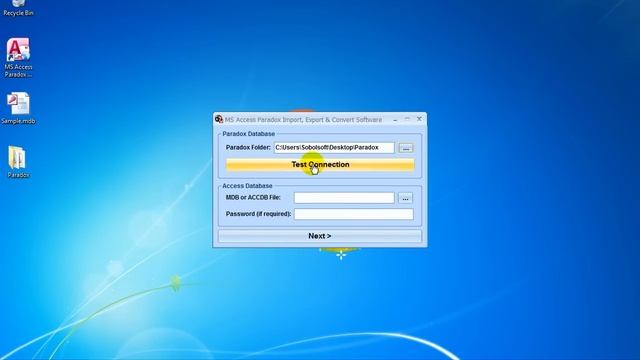The width and height of the screenshot is (640, 360).
Task: Focus the Password (if required) field
Action: point(353,214)
